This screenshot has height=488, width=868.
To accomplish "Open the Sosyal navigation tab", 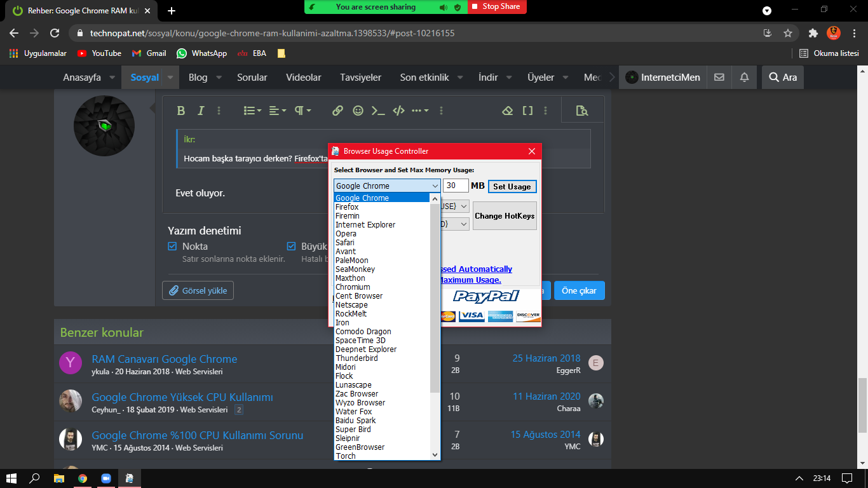I will [145, 78].
